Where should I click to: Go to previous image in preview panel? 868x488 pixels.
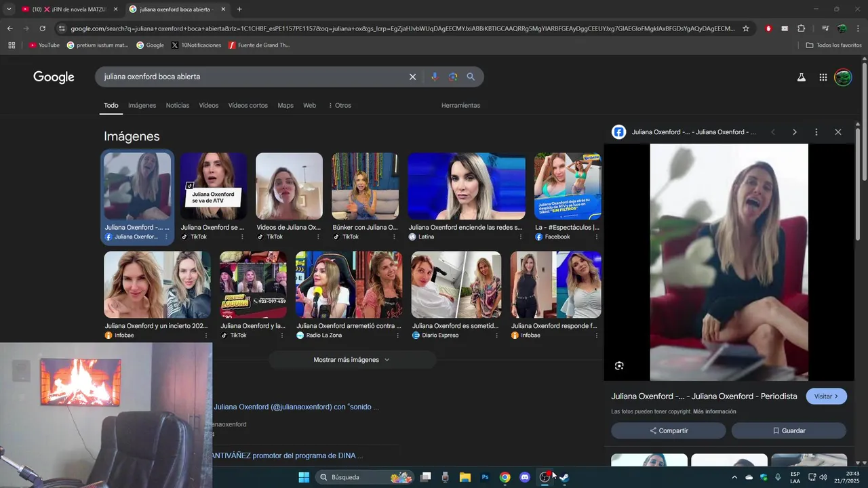(772, 132)
